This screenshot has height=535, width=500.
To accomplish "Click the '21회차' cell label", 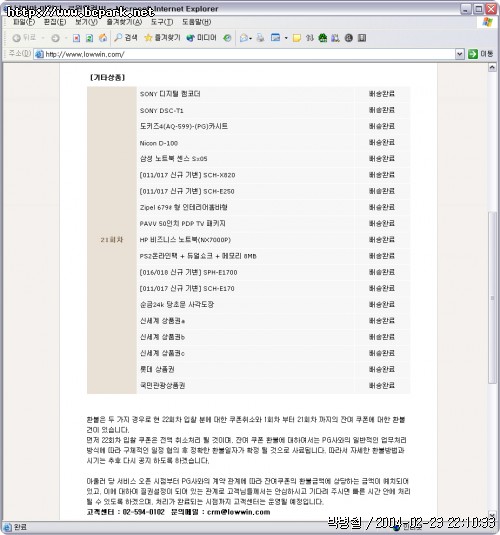I will coord(112,240).
